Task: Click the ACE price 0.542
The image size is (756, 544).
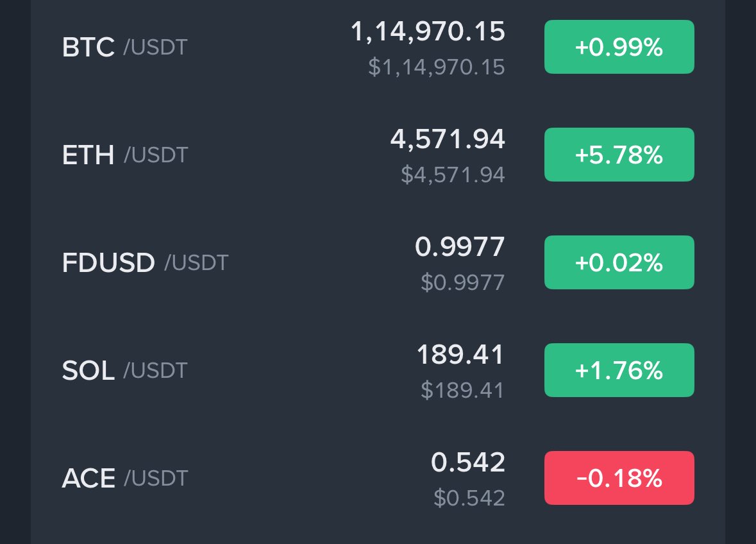Action: [468, 463]
